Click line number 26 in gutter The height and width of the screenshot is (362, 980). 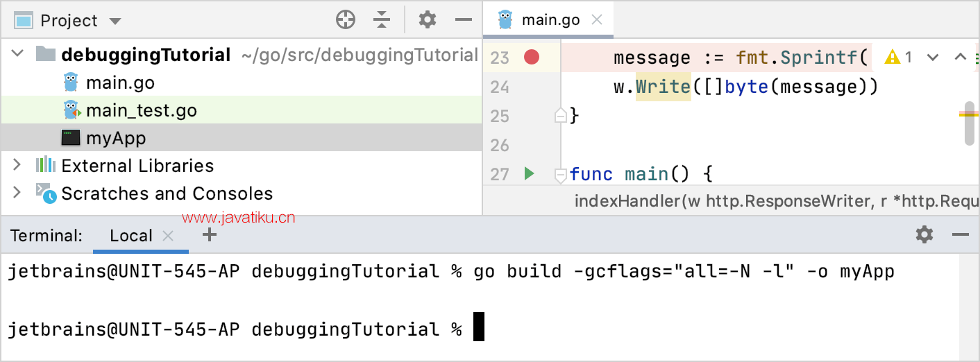[500, 145]
